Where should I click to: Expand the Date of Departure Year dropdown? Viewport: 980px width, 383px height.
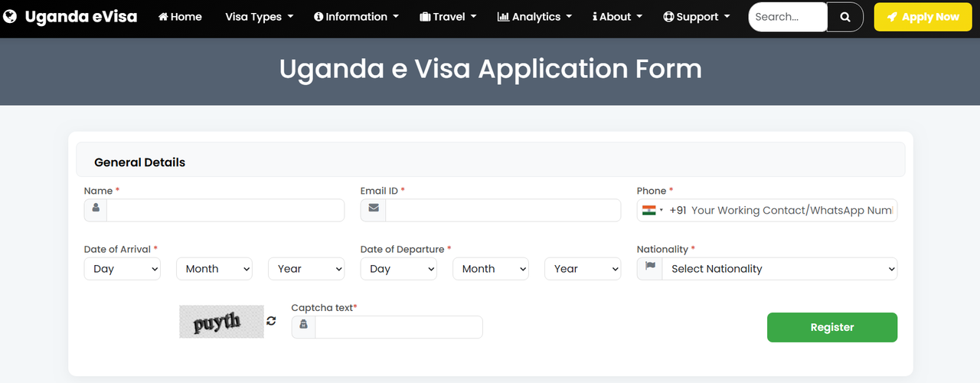583,269
